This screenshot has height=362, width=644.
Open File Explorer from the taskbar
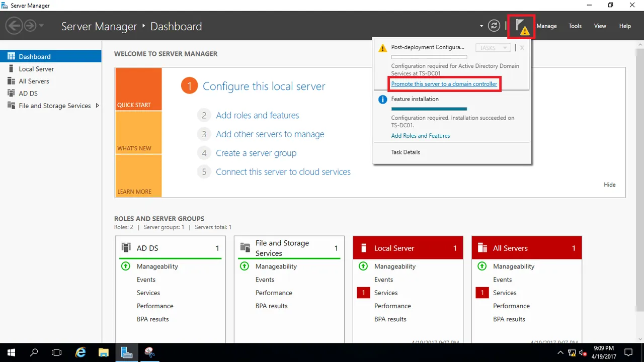103,352
